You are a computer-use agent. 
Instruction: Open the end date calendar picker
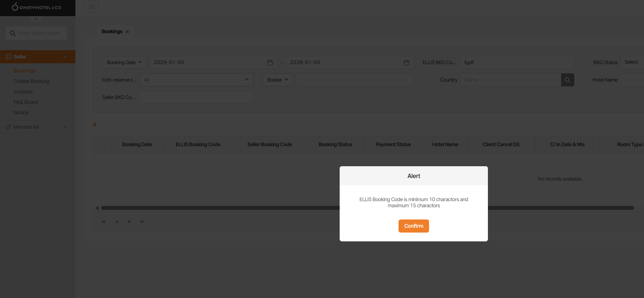coord(406,62)
